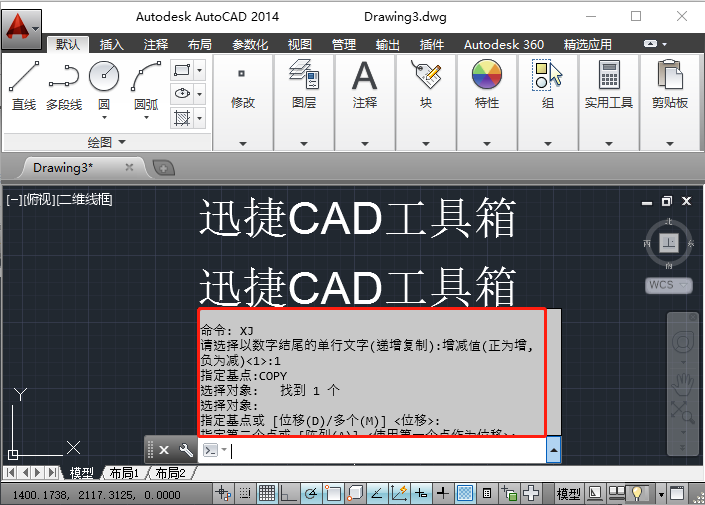Open the 特性 properties color wheel panel
This screenshot has width=705, height=505.
click(487, 103)
